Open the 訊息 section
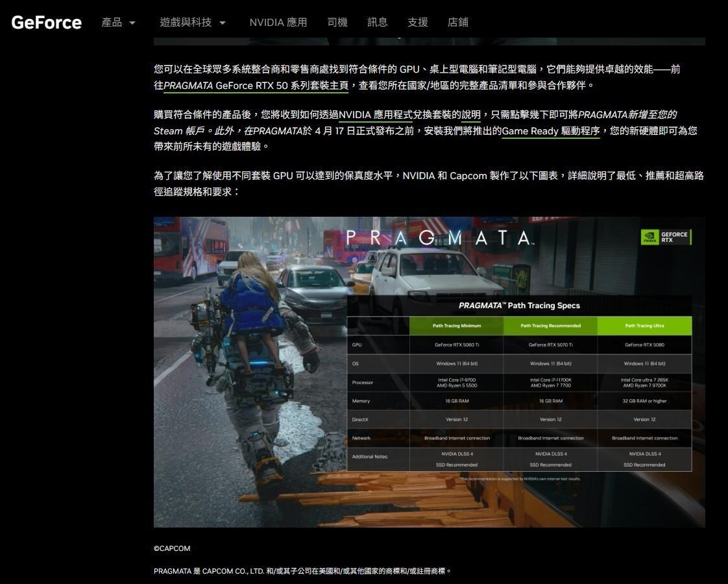The width and height of the screenshot is (728, 584). pos(378,22)
